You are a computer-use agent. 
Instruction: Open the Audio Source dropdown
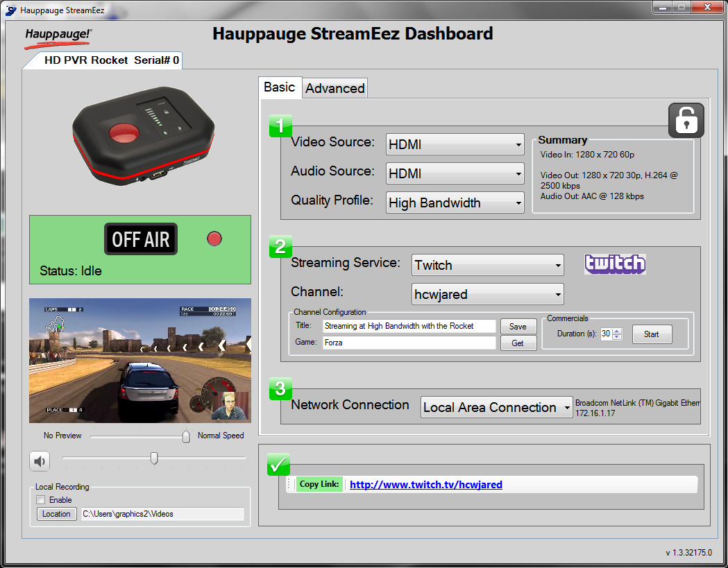455,173
